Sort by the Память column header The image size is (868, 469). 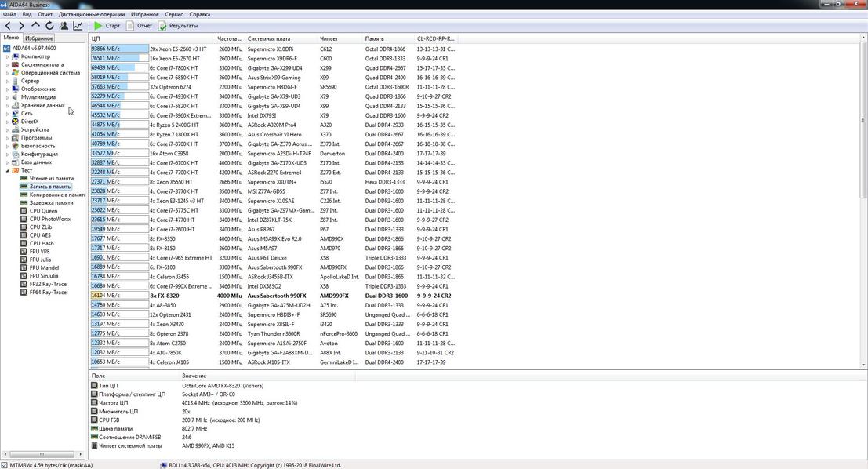(x=389, y=38)
